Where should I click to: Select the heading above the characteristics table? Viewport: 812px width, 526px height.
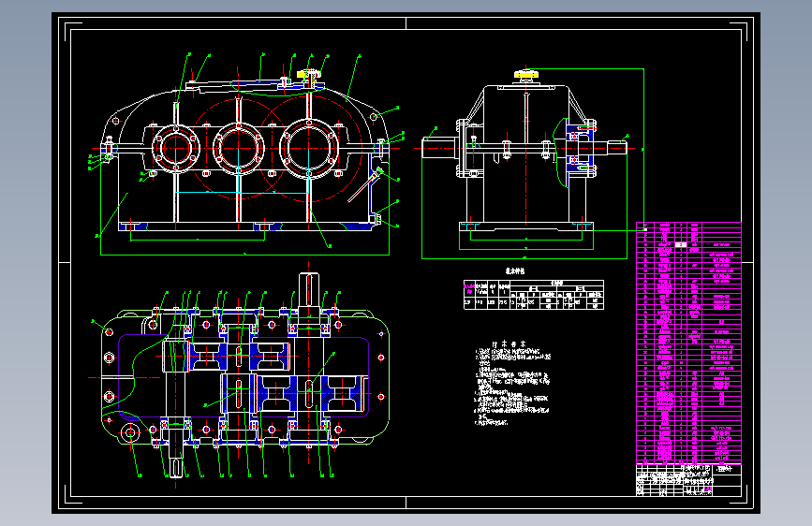515,270
